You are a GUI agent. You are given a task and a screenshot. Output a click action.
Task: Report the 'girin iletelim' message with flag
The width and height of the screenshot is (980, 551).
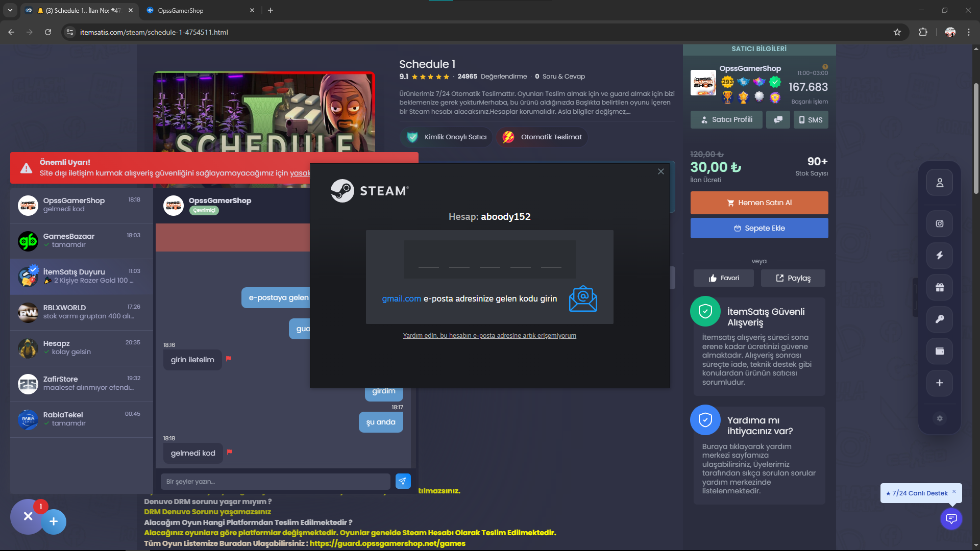229,359
